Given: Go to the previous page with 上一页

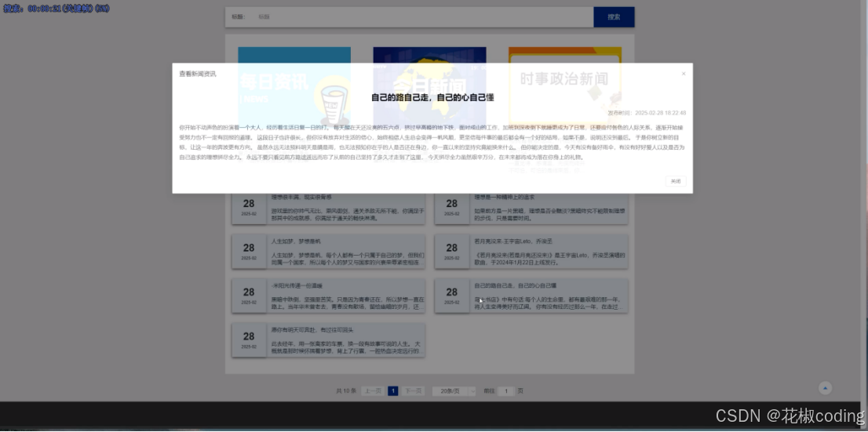Looking at the screenshot, I should (x=372, y=391).
